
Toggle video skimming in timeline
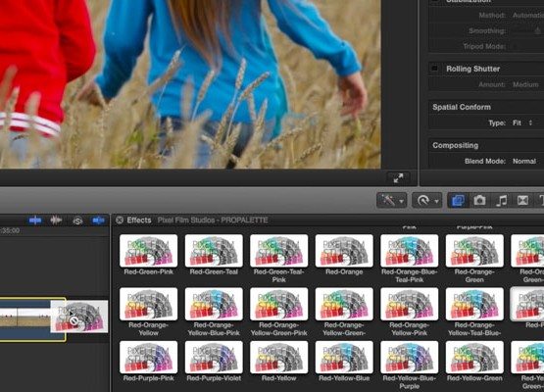point(35,220)
